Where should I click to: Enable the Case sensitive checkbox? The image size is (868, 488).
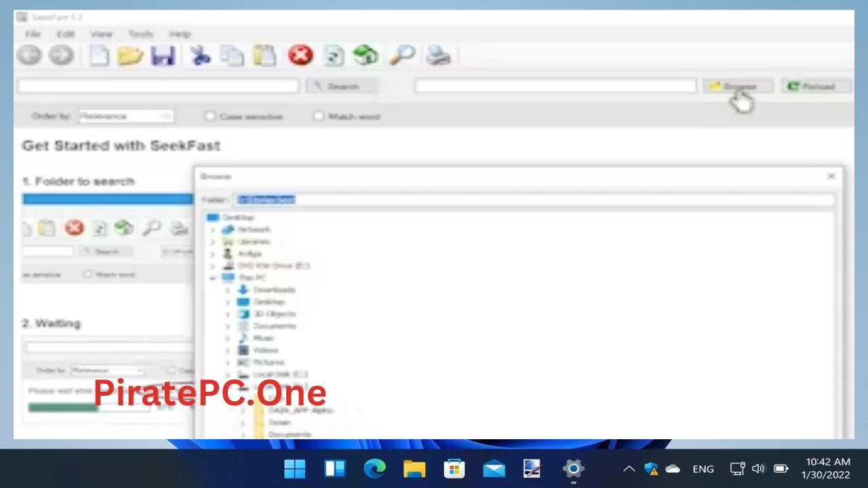pos(210,117)
